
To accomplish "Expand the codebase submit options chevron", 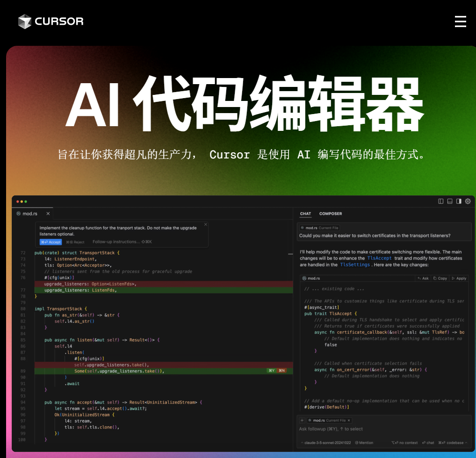I will [x=466, y=443].
